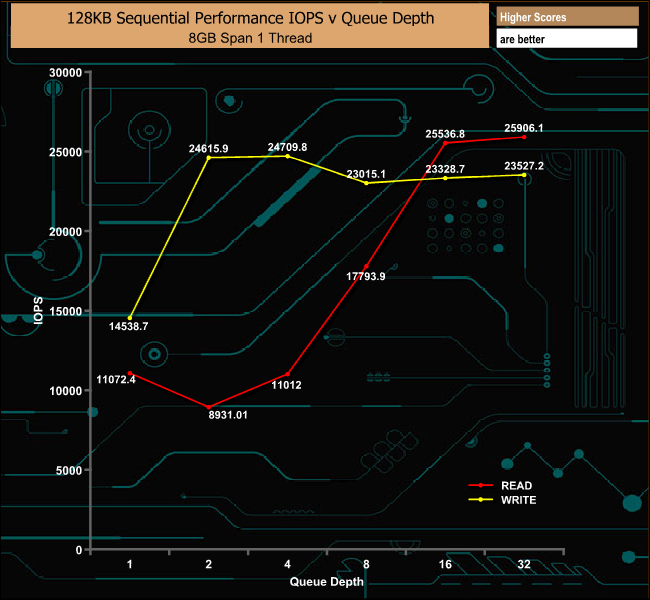Click the y-axis tick label 15000

point(65,311)
